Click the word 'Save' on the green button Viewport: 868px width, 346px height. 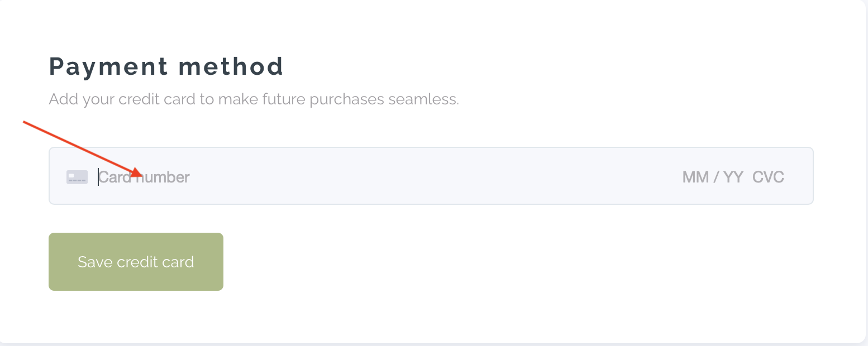pyautogui.click(x=96, y=262)
